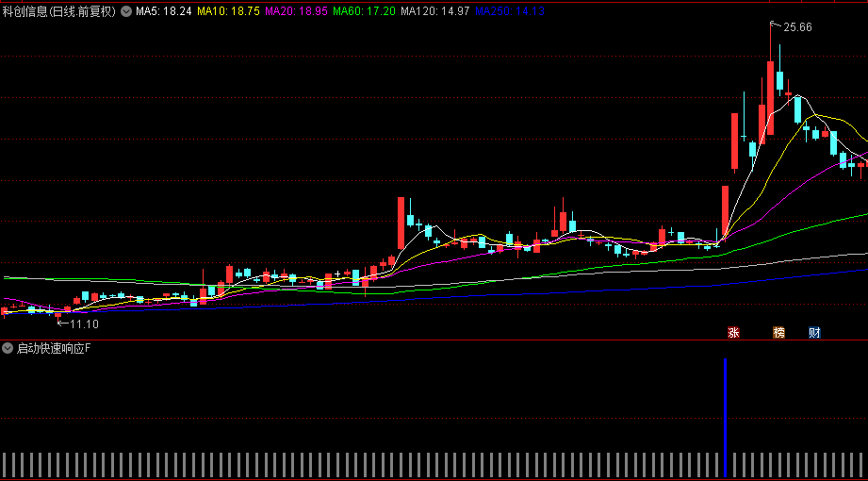
Task: Select the MA120: 14.97 label
Action: [x=435, y=11]
